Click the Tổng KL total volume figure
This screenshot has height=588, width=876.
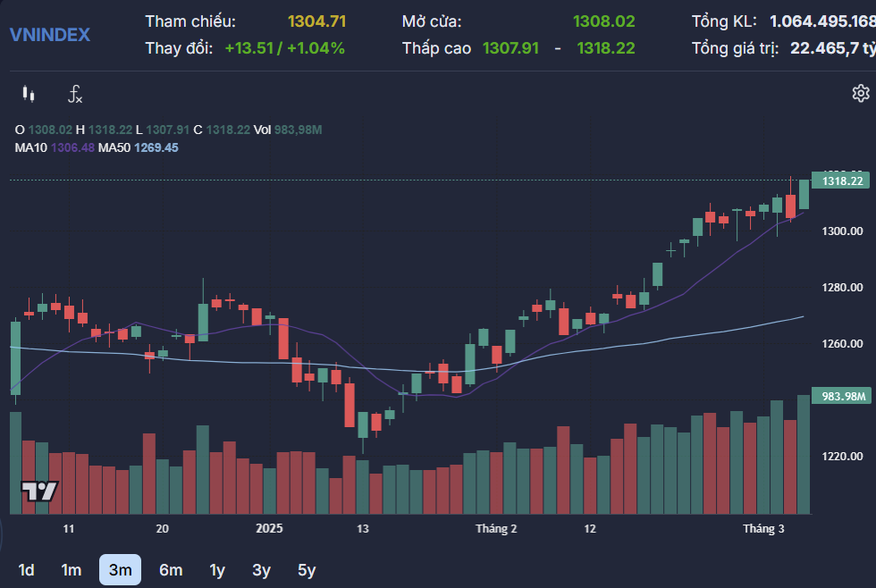tap(821, 20)
